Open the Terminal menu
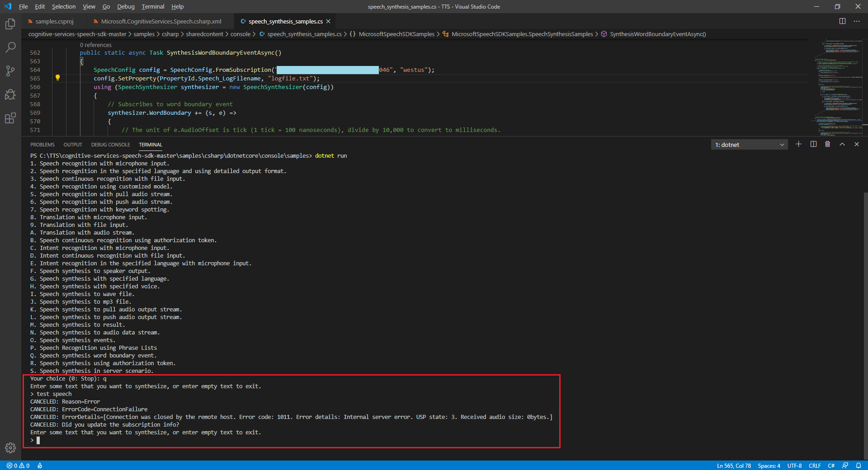This screenshot has width=868, height=470. tap(153, 6)
